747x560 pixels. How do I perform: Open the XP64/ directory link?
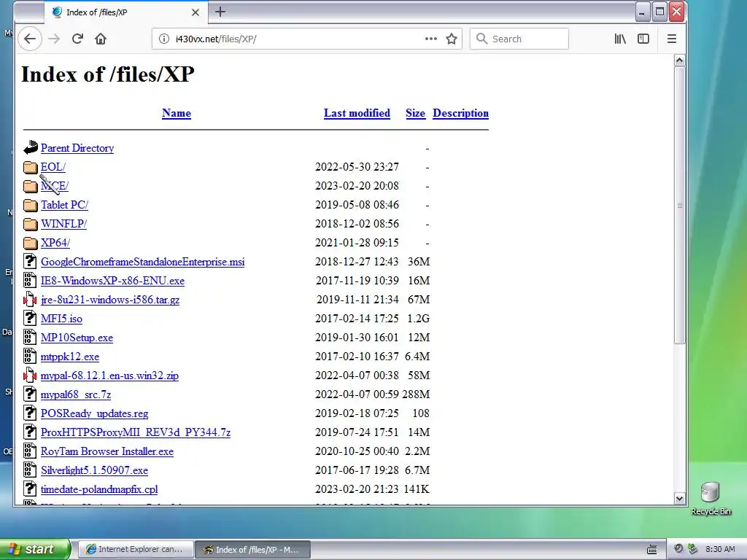[x=55, y=243]
